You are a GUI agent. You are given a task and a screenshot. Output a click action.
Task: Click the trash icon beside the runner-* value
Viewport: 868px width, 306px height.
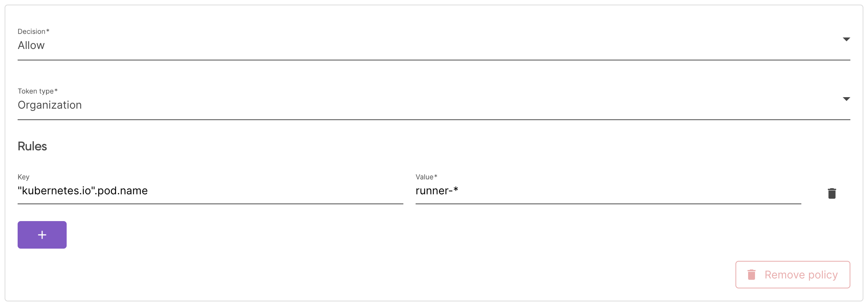pos(832,193)
